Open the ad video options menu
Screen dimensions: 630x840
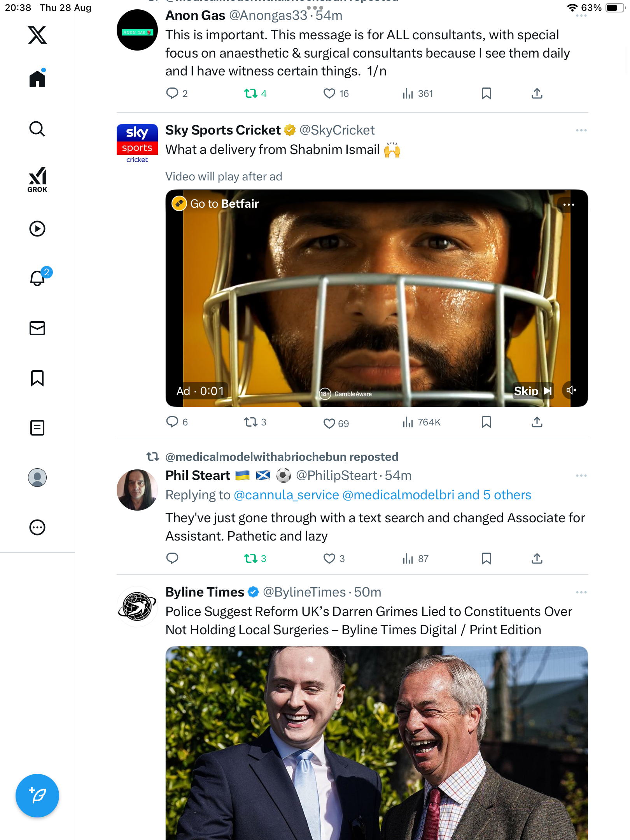[569, 205]
